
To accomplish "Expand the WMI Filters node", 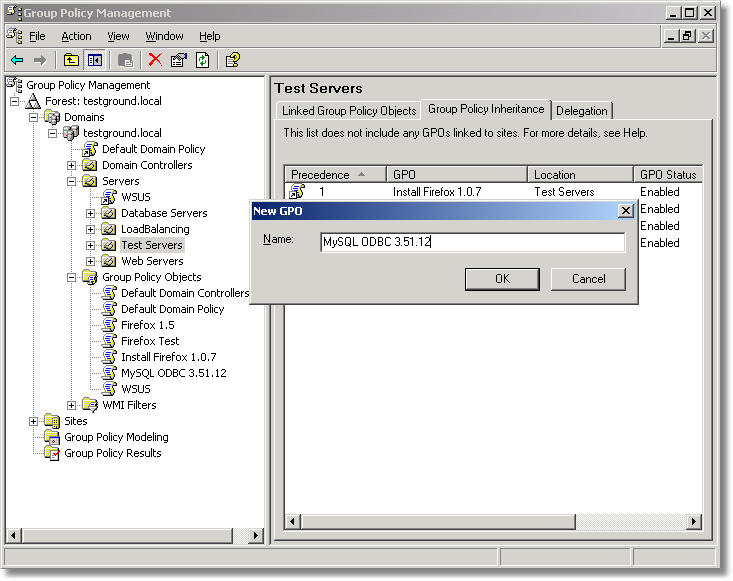I will coord(72,405).
